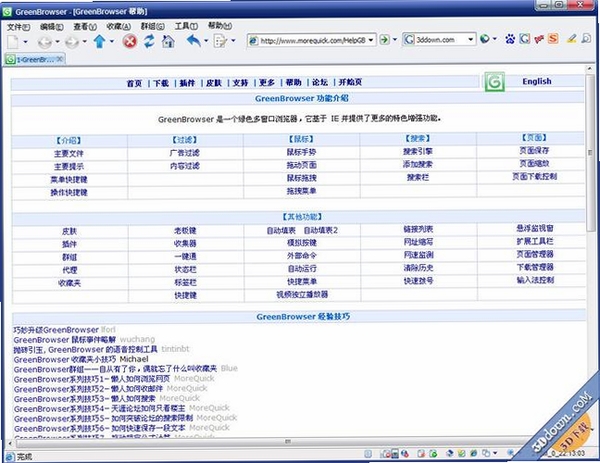
Task: Open the 广告过滤 help link
Action: click(x=185, y=153)
